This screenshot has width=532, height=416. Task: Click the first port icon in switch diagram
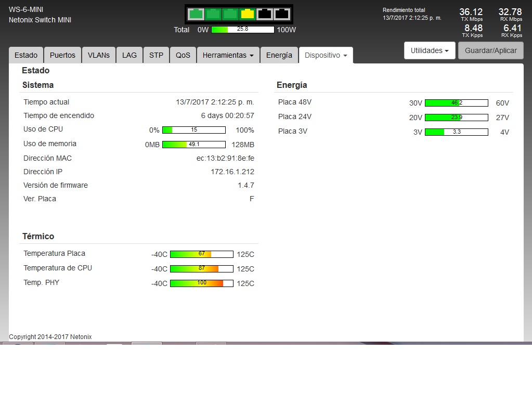[196, 14]
